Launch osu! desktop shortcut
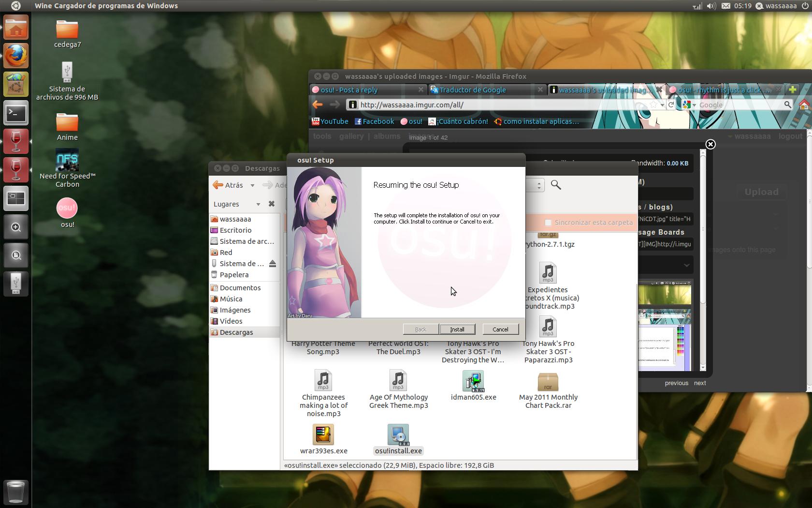Screen dimensions: 812x508 tap(67, 213)
